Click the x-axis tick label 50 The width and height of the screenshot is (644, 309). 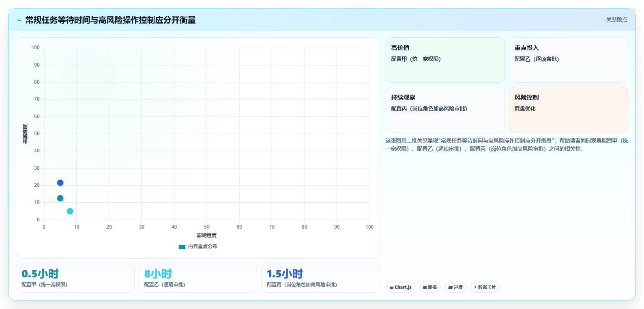207,227
